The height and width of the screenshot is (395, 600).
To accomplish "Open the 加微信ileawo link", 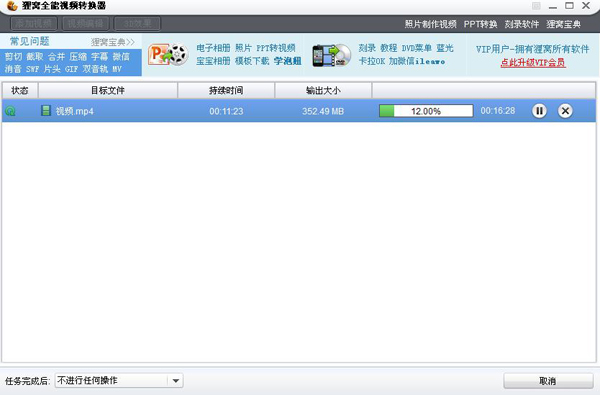I will (417, 61).
